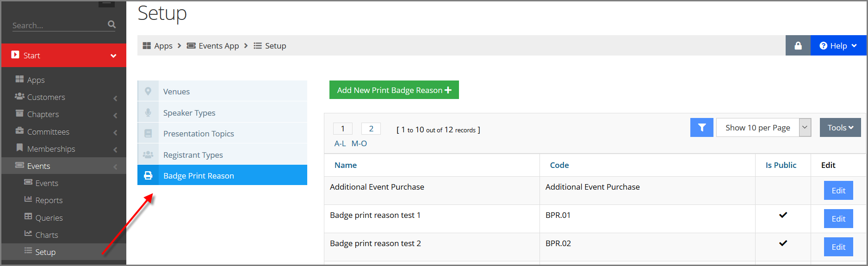Screen dimensions: 868x266
Task: Click the Venues location pin icon
Action: (148, 91)
